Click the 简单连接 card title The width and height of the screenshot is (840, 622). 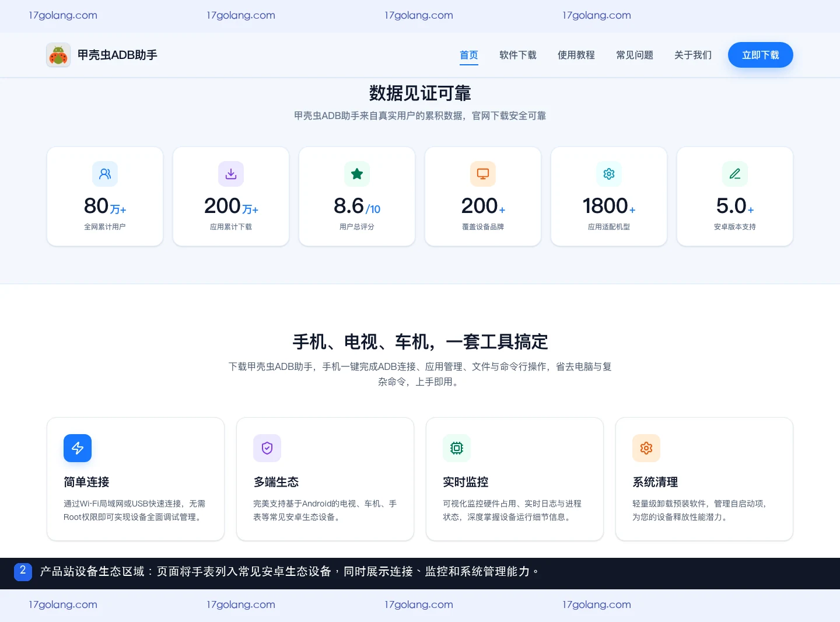coord(86,482)
